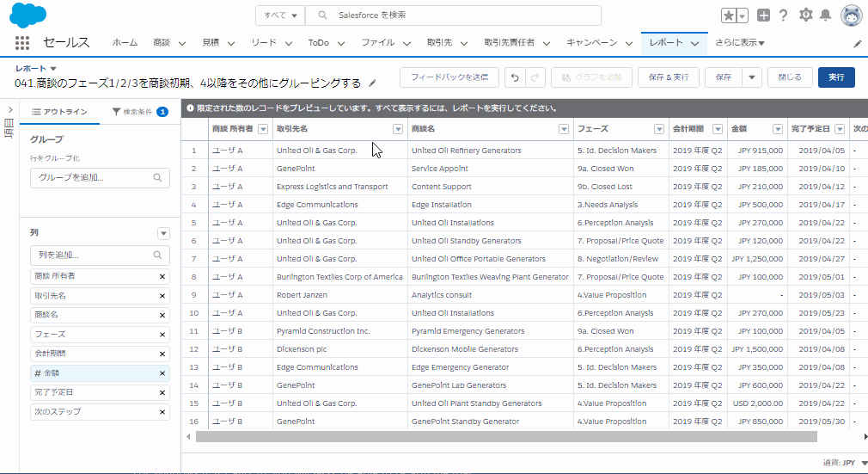
Task: Open the setup gear icon
Action: [805, 15]
